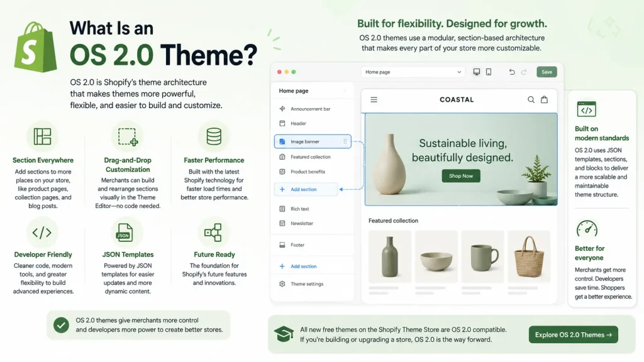
Task: Click the highlighted Add section under Product benefits
Action: click(306, 189)
